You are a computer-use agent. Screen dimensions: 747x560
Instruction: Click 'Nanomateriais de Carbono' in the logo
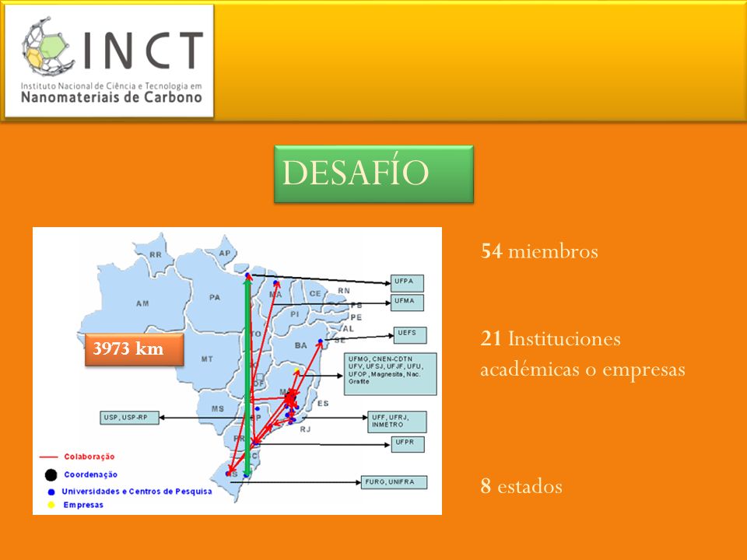click(x=111, y=98)
